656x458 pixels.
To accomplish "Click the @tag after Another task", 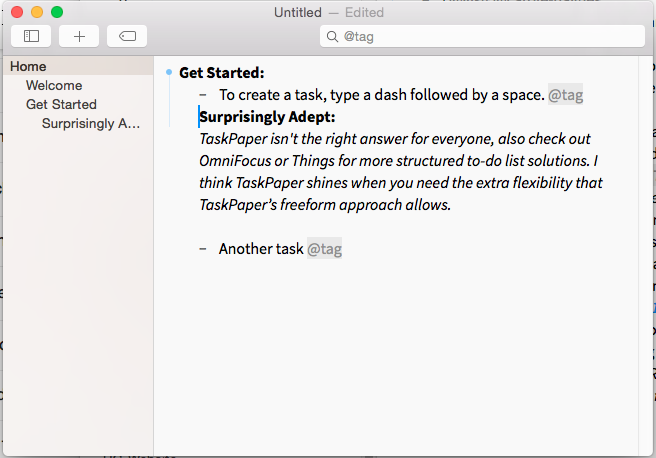I will coord(325,249).
